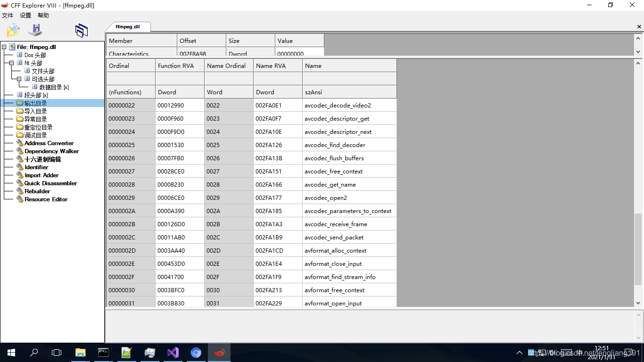
Task: Click the Offset column header
Action: pos(201,41)
